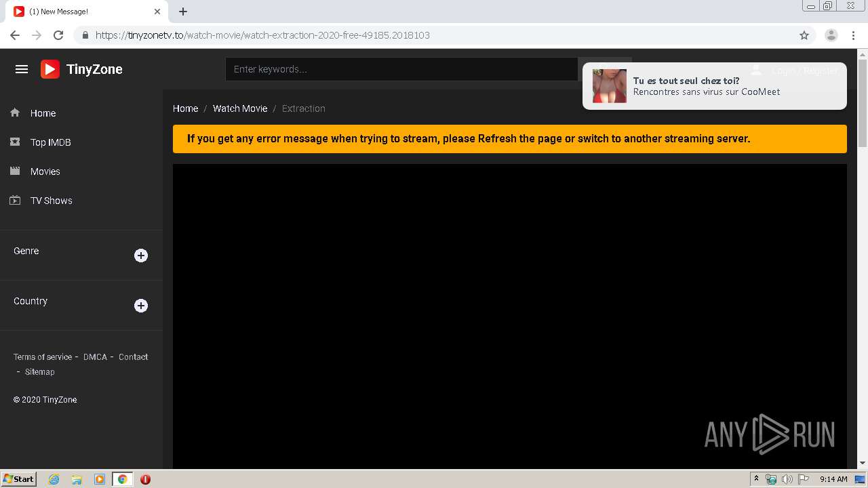Click the page vertical scrollbar thumb

[863, 103]
